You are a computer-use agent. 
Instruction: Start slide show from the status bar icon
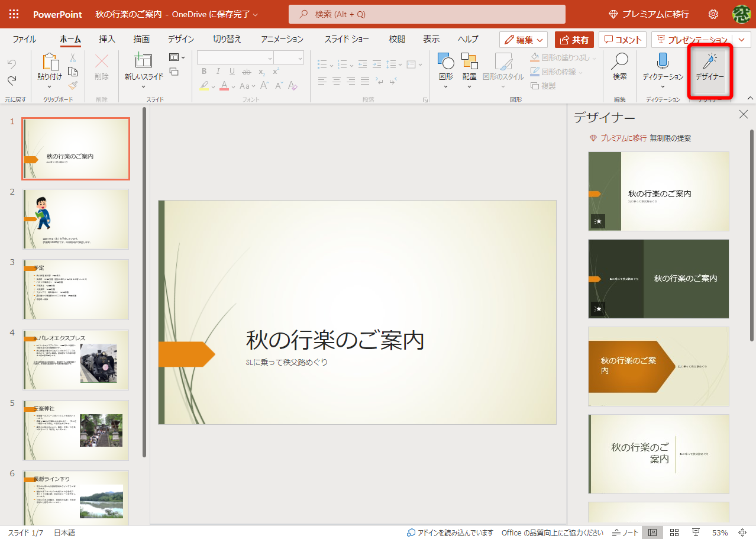[x=697, y=532]
